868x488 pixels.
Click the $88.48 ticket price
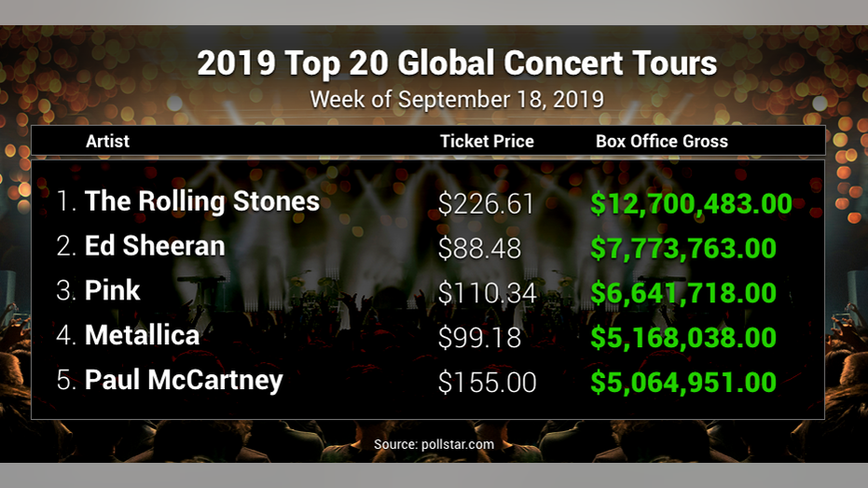[479, 249]
